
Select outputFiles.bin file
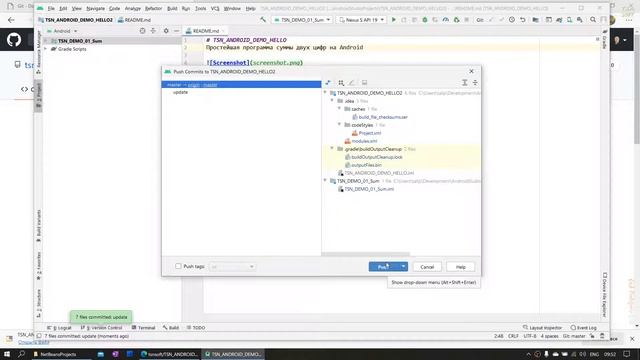tap(363, 165)
